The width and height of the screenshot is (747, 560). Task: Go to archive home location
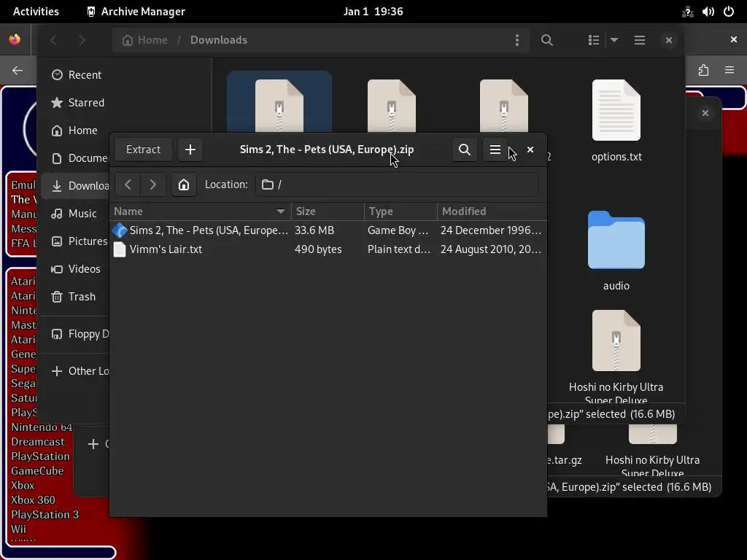(x=184, y=184)
